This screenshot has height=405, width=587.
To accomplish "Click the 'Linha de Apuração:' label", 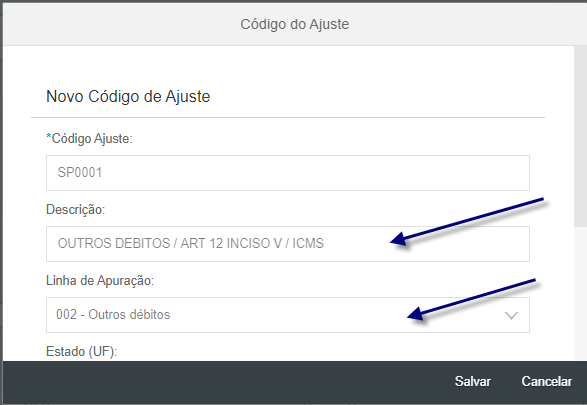I will click(100, 280).
